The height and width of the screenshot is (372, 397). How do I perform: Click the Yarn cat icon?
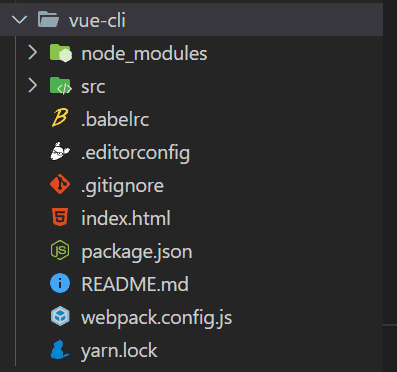60,349
